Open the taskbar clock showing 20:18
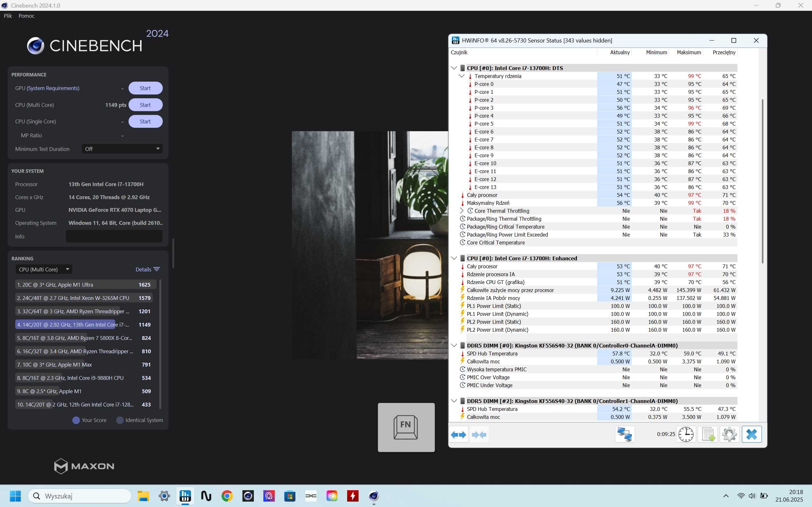The width and height of the screenshot is (812, 507). point(789,496)
